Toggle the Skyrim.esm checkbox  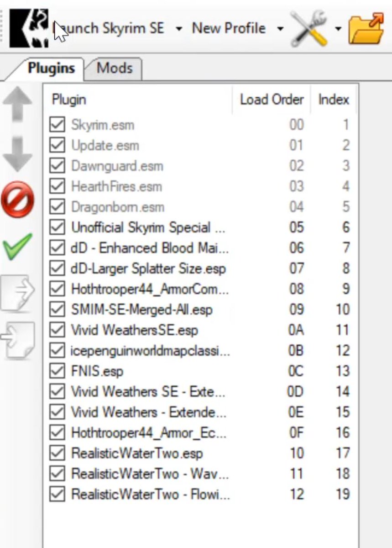tap(57, 125)
